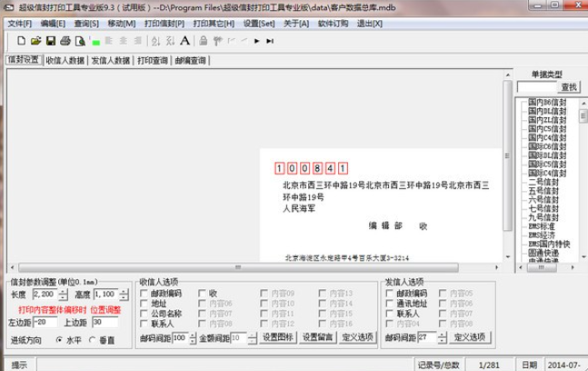Select 水平 paper feed direction
Viewport: 588px width, 371px height.
coord(59,340)
